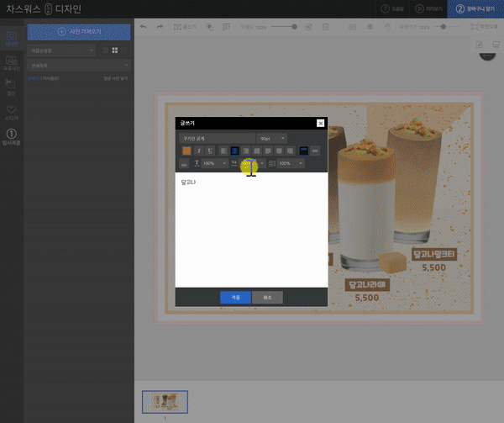Viewport: 504px width, 423px height.
Task: Open the 90pt font size dropdown
Action: tap(272, 138)
